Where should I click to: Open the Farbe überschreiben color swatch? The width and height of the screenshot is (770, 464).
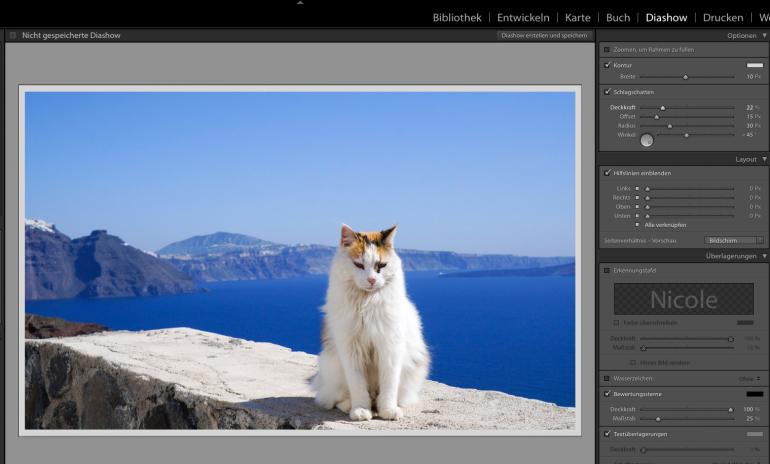[745, 323]
